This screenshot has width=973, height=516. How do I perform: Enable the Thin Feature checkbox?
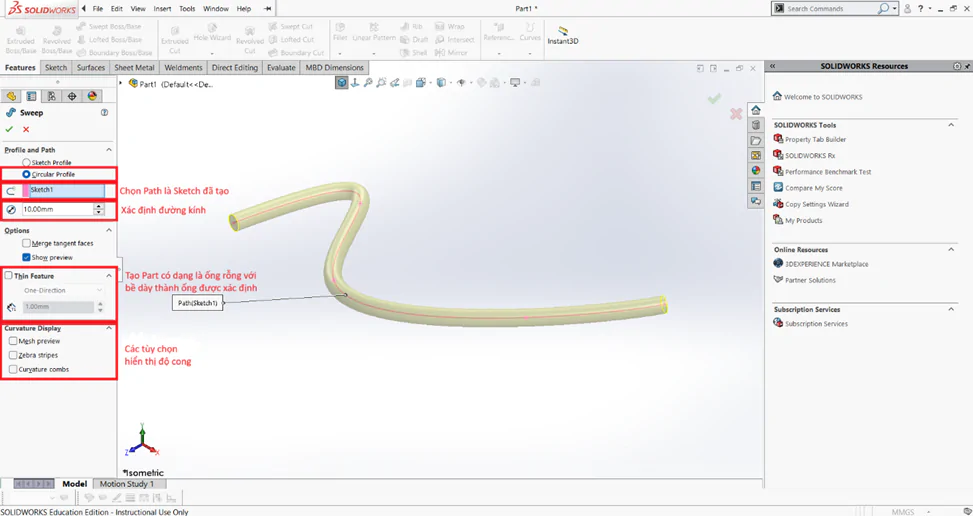[9, 275]
